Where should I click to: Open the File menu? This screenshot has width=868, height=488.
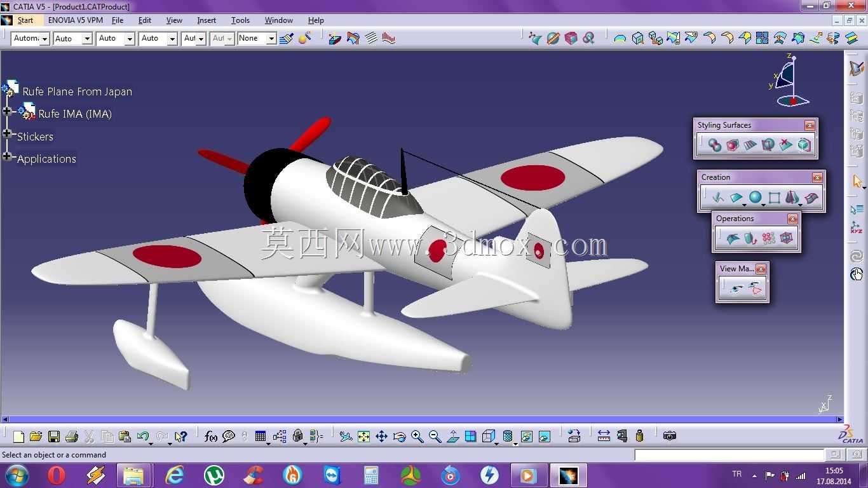pyautogui.click(x=118, y=20)
